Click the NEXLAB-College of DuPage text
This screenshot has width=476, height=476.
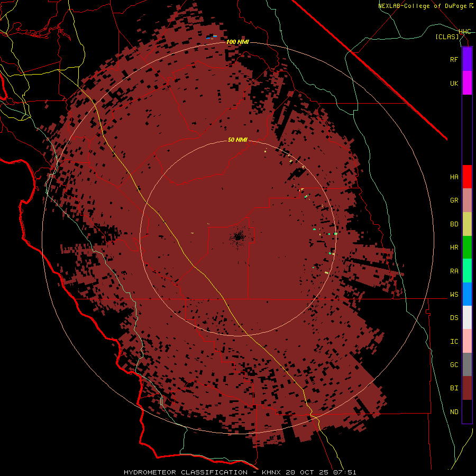pyautogui.click(x=423, y=6)
